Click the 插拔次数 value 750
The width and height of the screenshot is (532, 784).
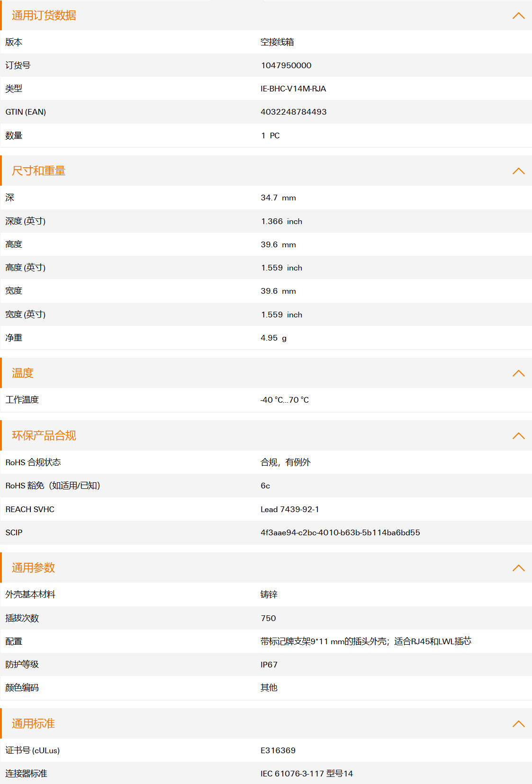(268, 618)
